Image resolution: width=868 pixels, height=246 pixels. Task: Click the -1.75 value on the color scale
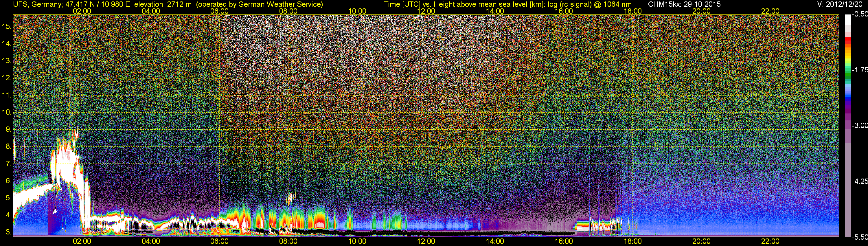[x=860, y=70]
